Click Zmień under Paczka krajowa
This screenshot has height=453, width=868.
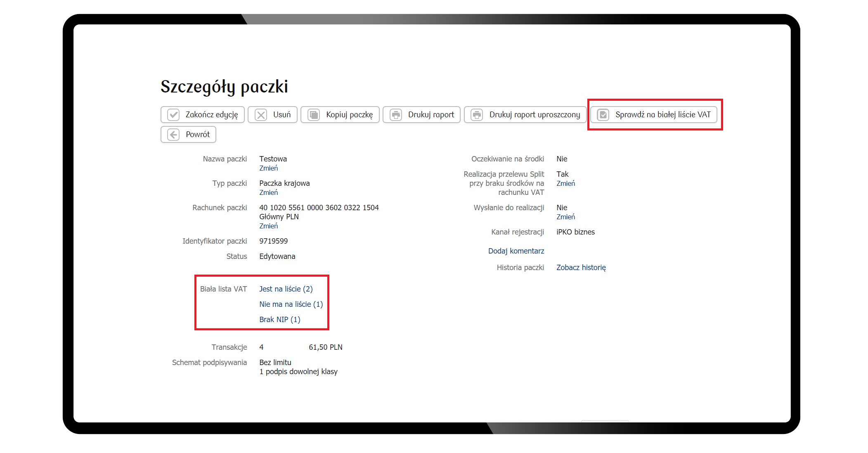268,192
